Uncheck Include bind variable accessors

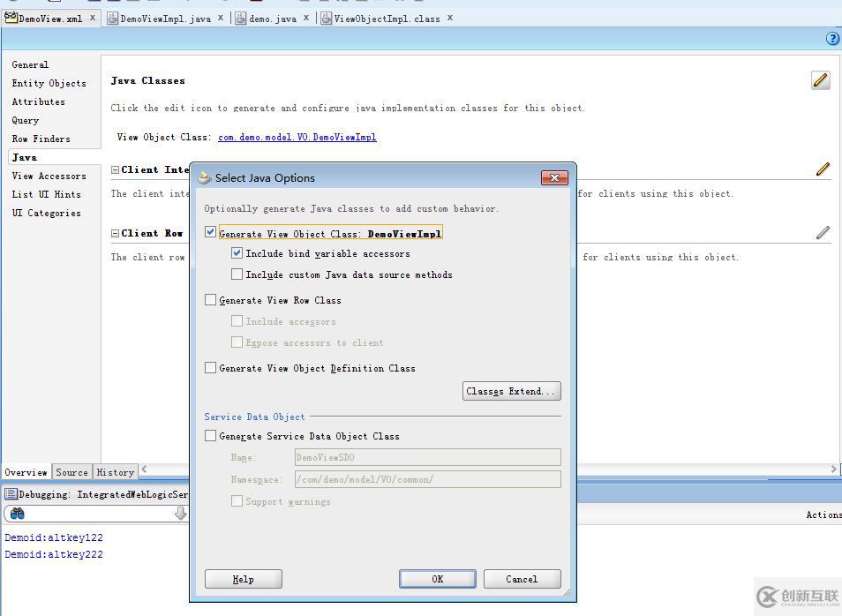237,252
